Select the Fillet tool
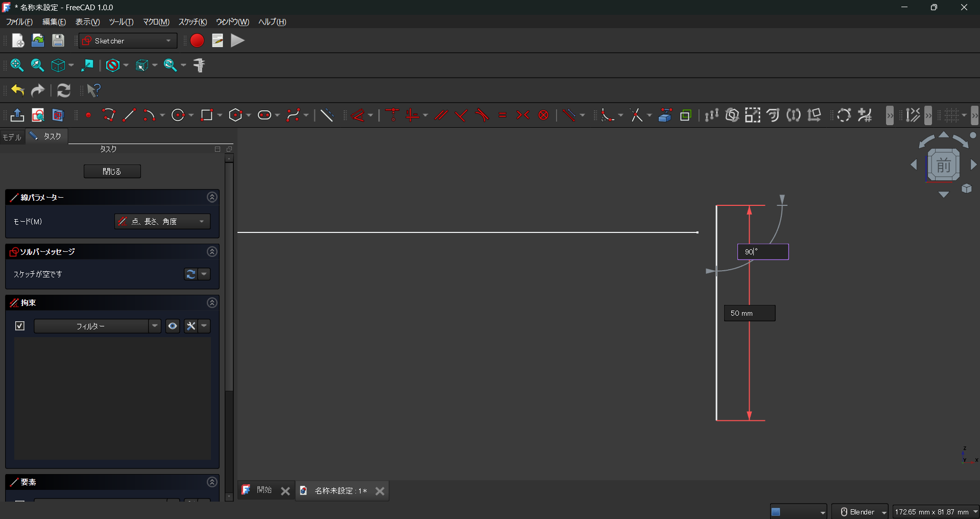Image resolution: width=980 pixels, height=519 pixels. point(607,115)
